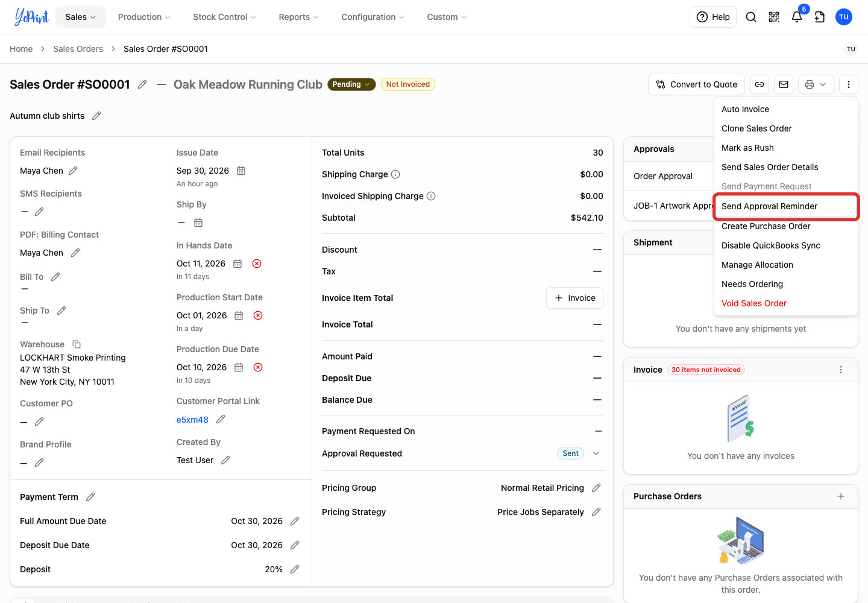The height and width of the screenshot is (603, 868).
Task: Open Ship By calendar picker
Action: (198, 223)
